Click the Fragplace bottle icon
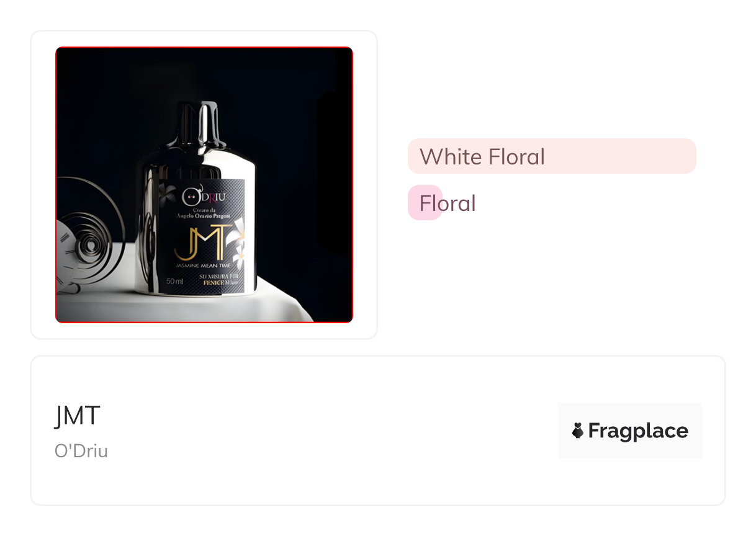This screenshot has width=756, height=536. (x=578, y=431)
